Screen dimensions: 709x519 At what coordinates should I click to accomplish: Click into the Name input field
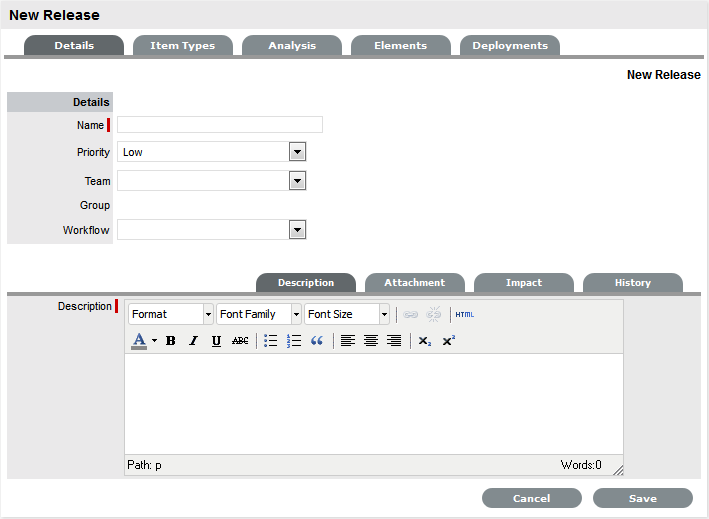[220, 125]
